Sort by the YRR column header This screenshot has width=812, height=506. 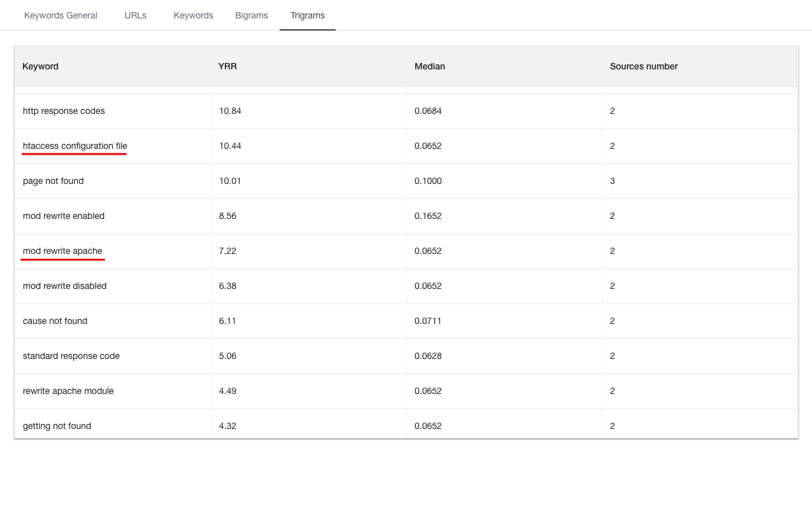click(227, 66)
